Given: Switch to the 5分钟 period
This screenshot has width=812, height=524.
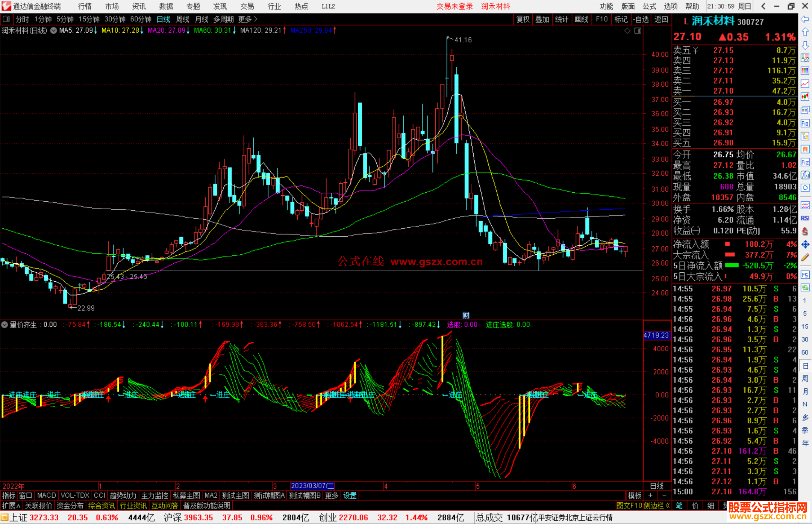Looking at the screenshot, I should click(x=65, y=19).
